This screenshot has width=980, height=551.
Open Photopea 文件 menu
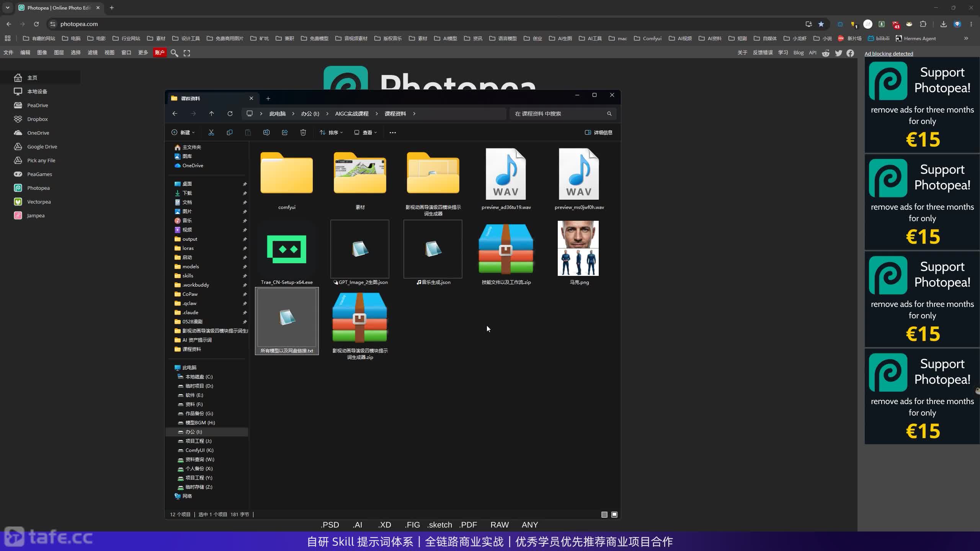point(8,53)
